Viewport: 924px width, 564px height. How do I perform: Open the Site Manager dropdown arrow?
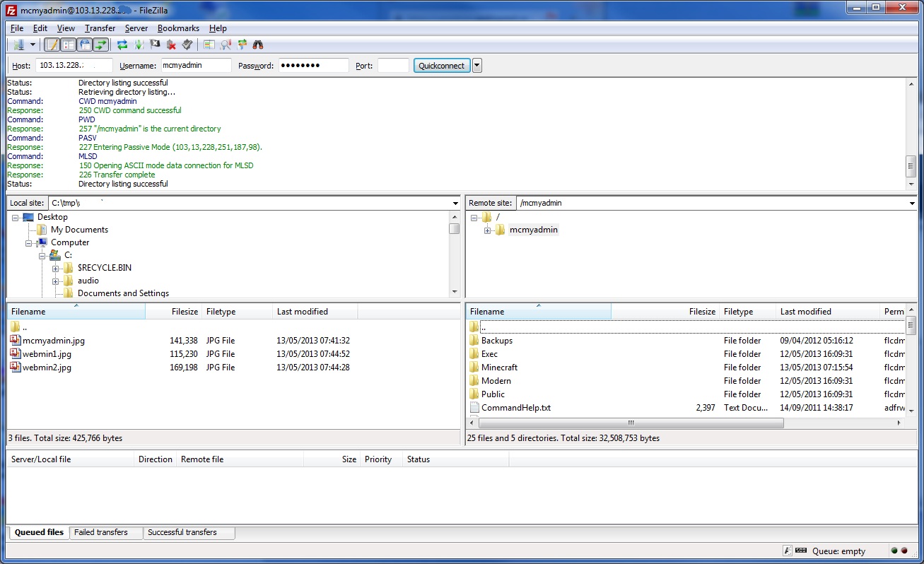pos(33,45)
